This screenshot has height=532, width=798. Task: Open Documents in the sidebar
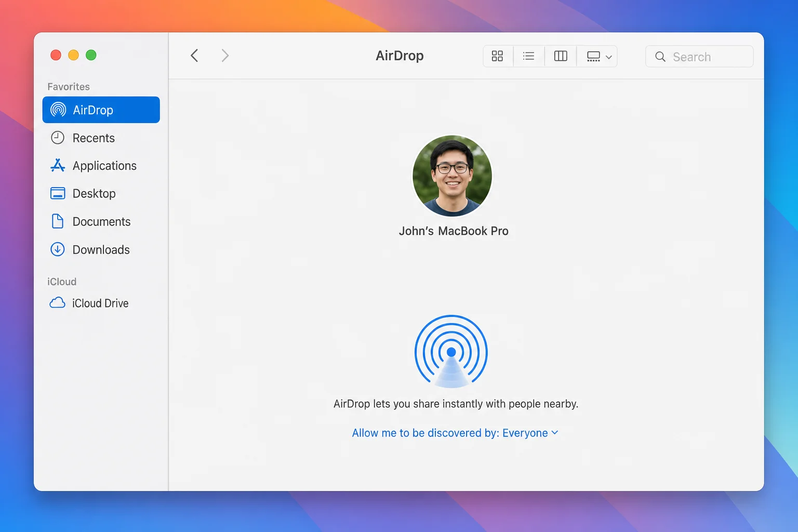point(101,221)
